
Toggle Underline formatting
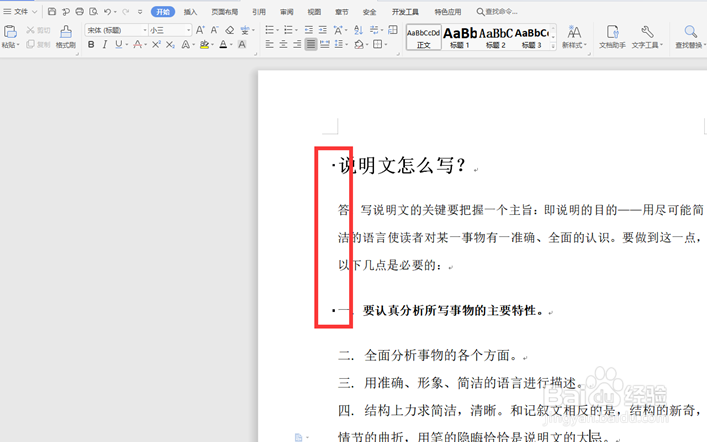[x=118, y=44]
